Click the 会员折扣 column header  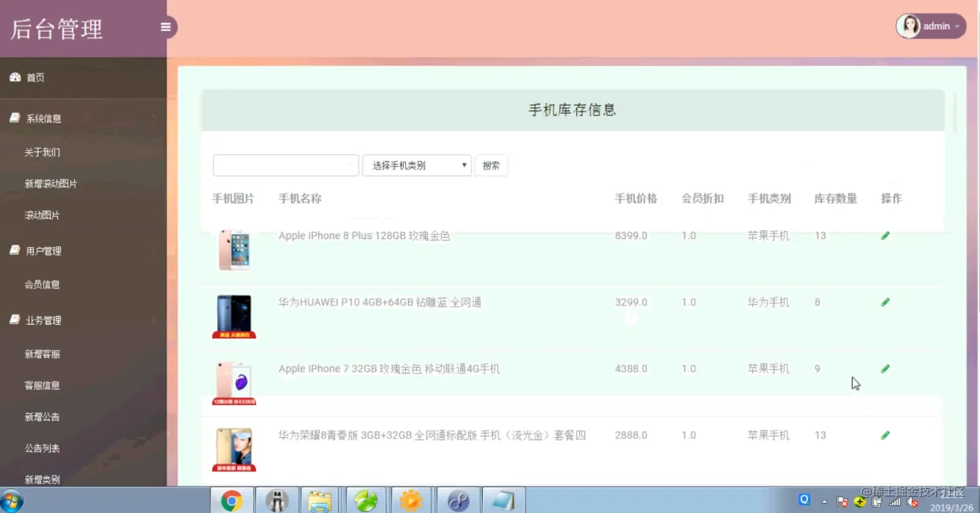[703, 198]
